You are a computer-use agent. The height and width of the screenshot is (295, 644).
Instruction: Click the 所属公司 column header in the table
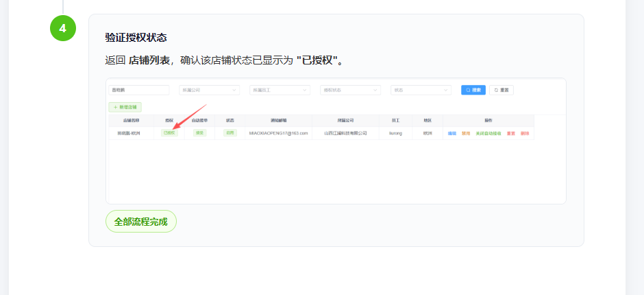click(345, 121)
